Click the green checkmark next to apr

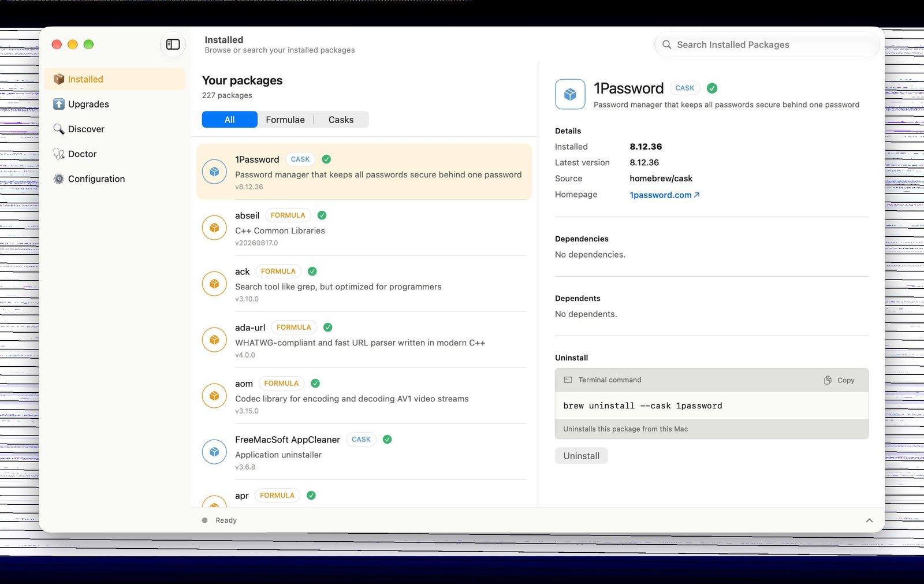click(x=311, y=496)
